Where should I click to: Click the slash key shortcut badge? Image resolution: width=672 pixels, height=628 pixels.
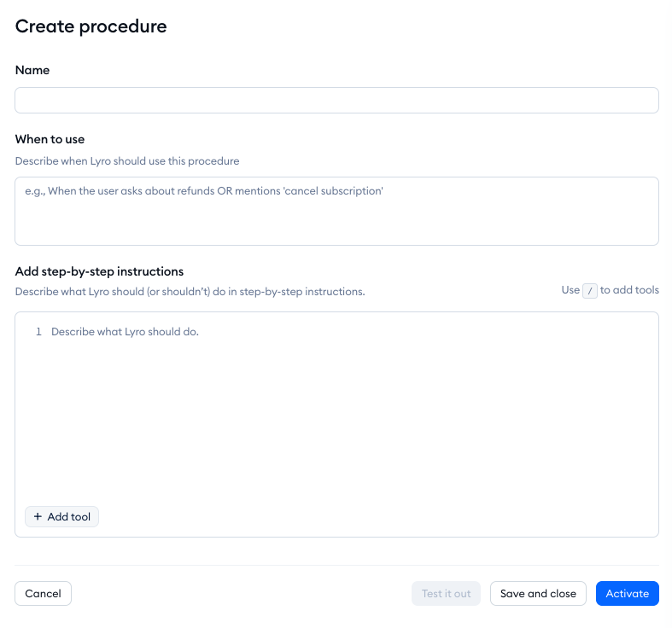590,291
